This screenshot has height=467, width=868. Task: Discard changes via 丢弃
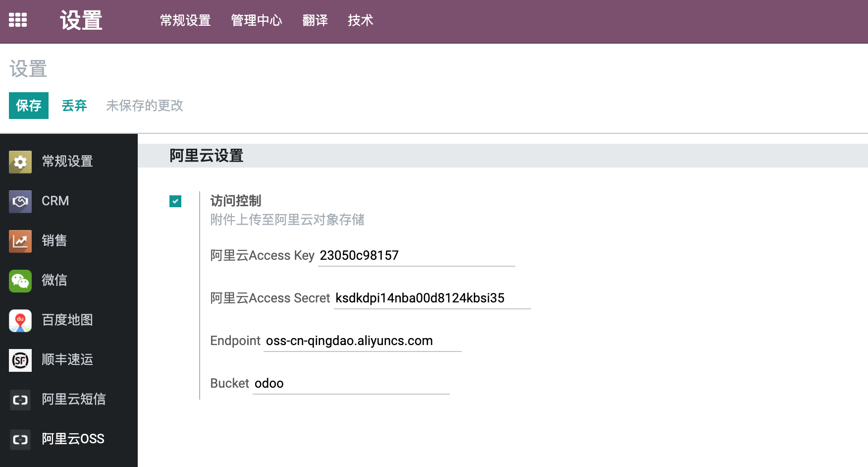pos(74,106)
